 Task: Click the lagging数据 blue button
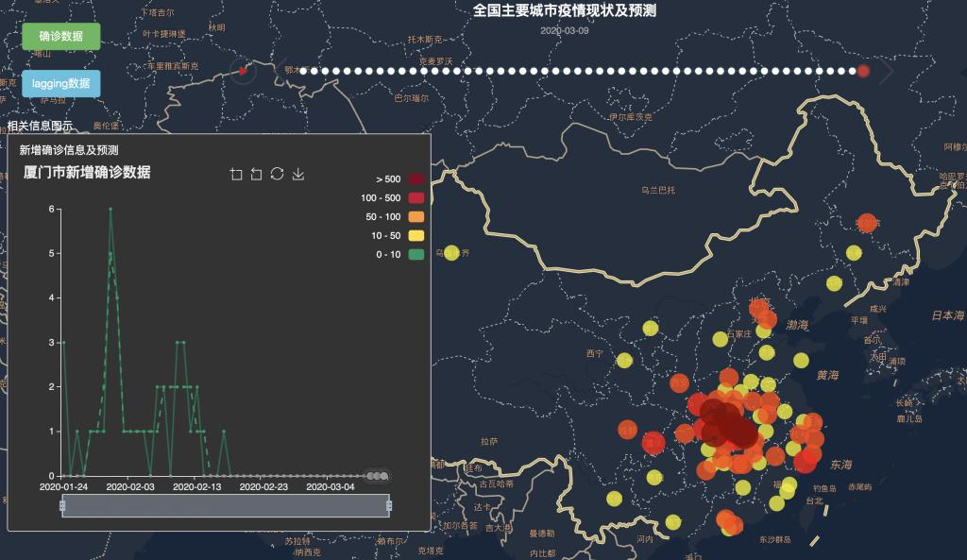click(60, 83)
